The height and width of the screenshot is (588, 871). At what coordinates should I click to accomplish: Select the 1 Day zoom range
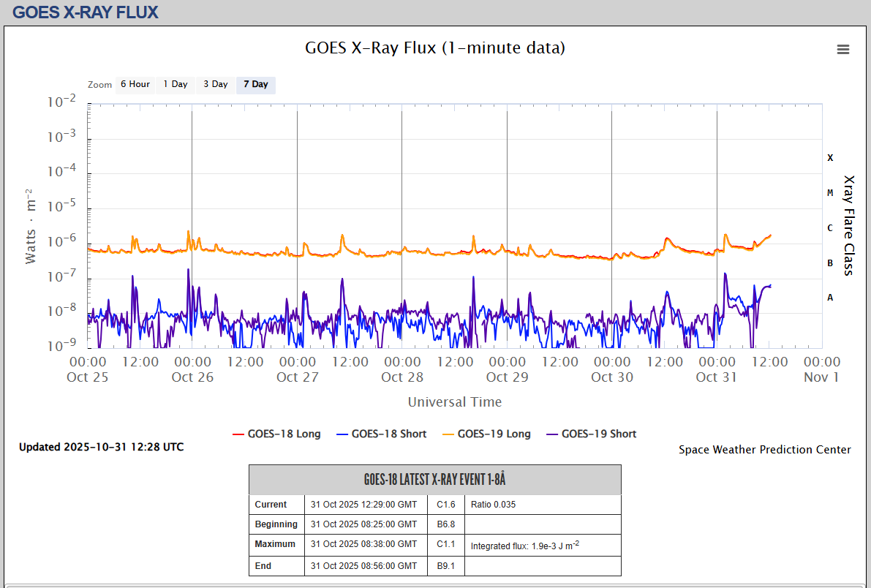click(176, 84)
